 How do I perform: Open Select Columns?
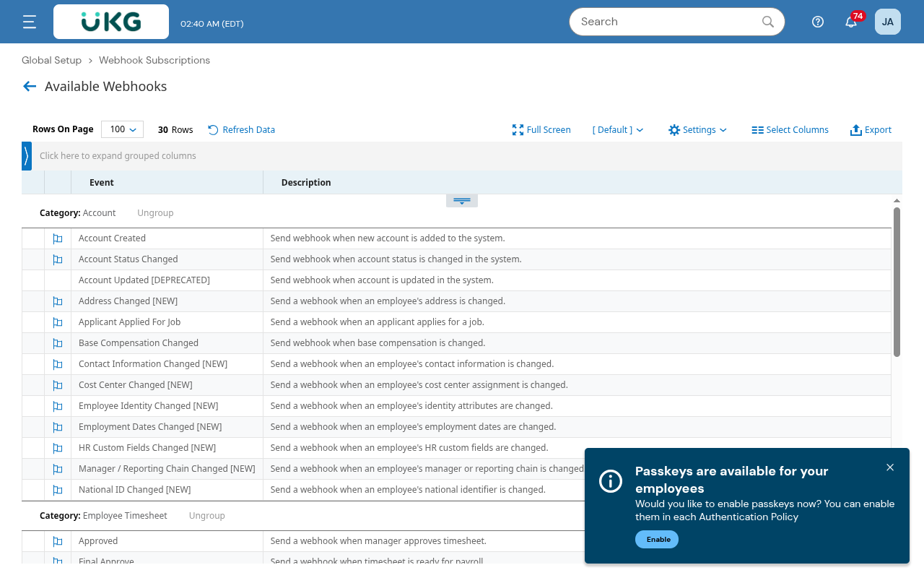[x=790, y=130]
